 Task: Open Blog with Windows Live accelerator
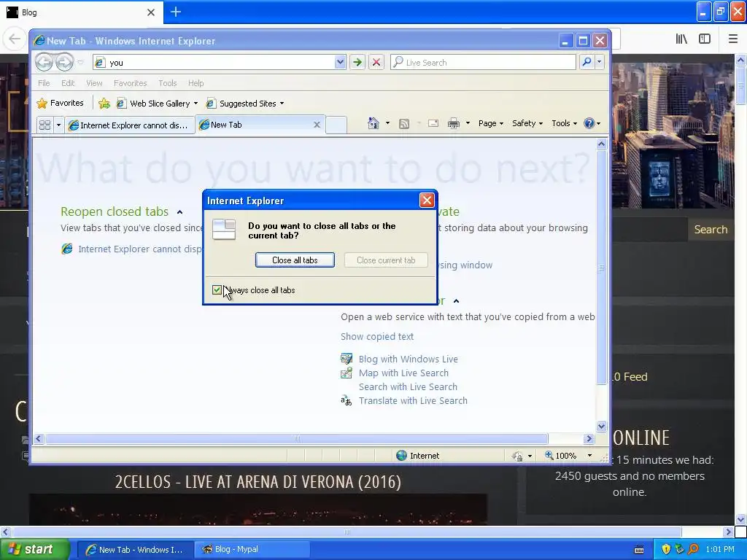[399, 359]
